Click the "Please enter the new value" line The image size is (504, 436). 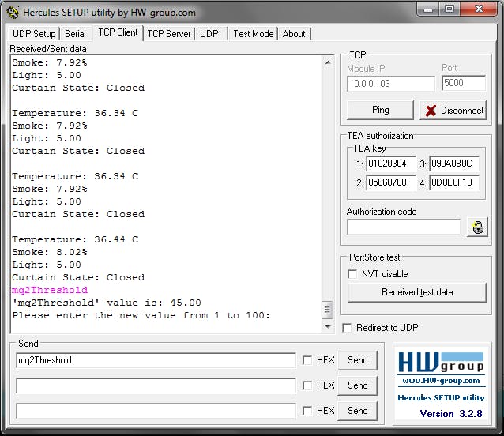(141, 315)
